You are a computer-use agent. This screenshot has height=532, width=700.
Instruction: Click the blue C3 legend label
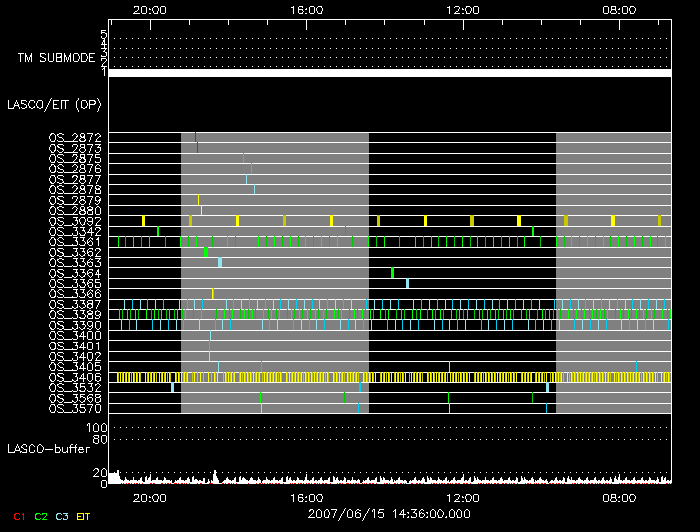(62, 515)
